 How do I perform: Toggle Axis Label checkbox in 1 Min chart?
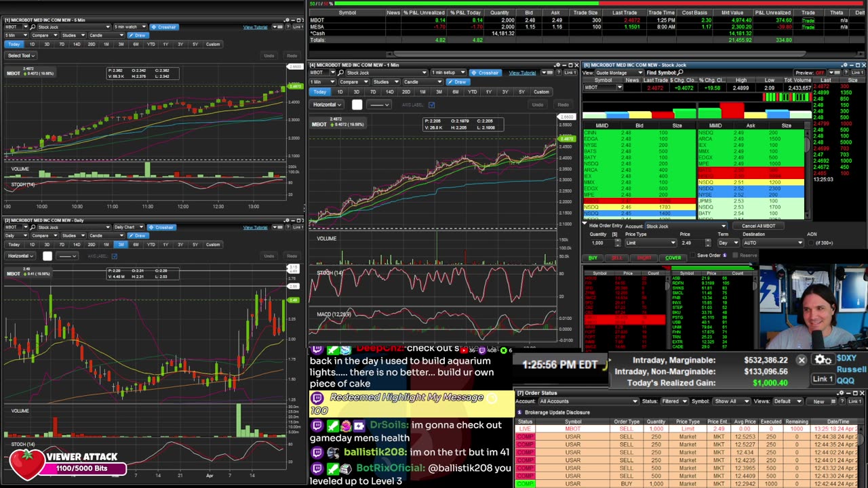coord(431,105)
